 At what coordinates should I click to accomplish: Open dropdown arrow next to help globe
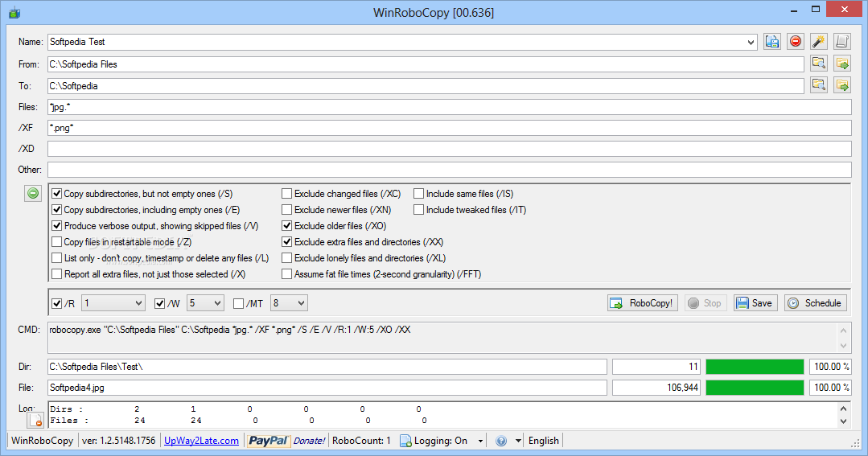(518, 441)
